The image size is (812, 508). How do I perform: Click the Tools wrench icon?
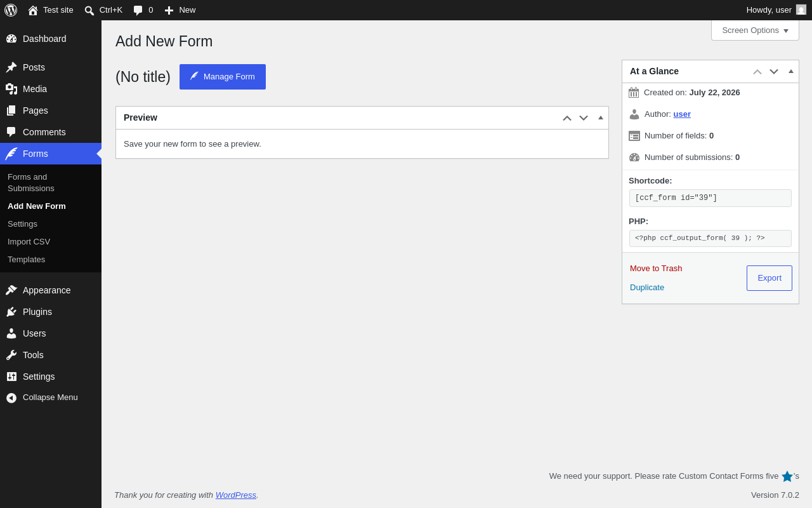11,355
